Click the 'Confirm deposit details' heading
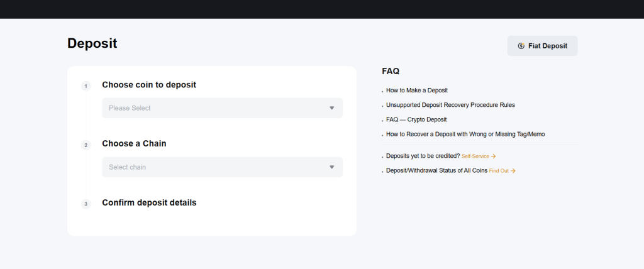 [149, 203]
